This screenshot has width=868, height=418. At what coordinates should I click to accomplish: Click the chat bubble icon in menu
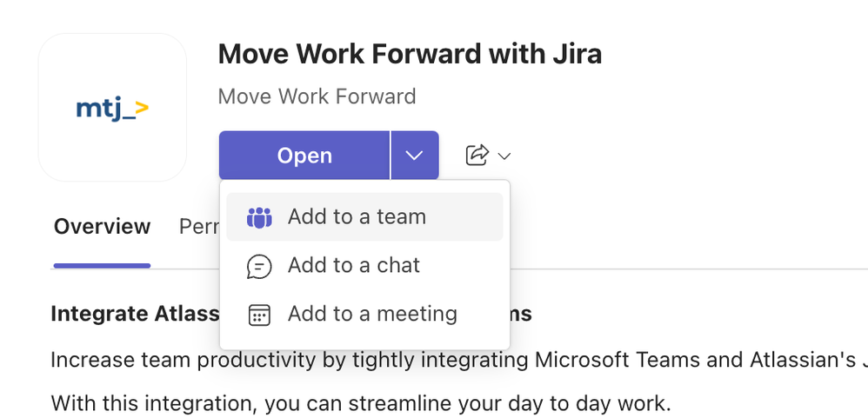(259, 266)
